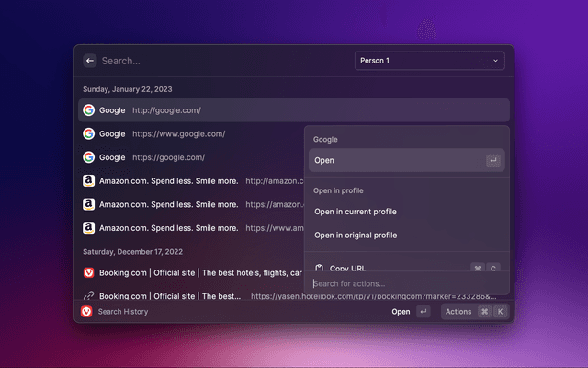Click Google icon of http://google.com/ entry
The height and width of the screenshot is (368, 588).
pos(88,110)
